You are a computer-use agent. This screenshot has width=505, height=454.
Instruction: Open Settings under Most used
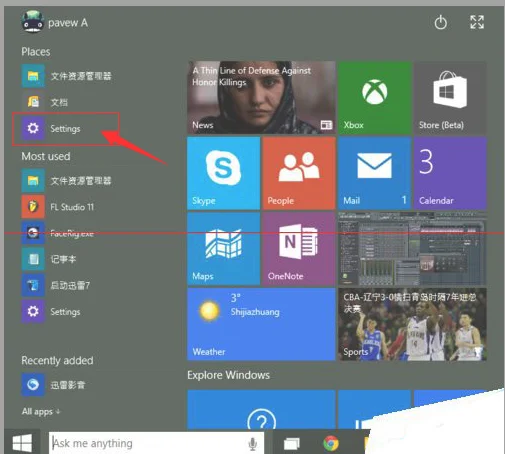point(51,311)
